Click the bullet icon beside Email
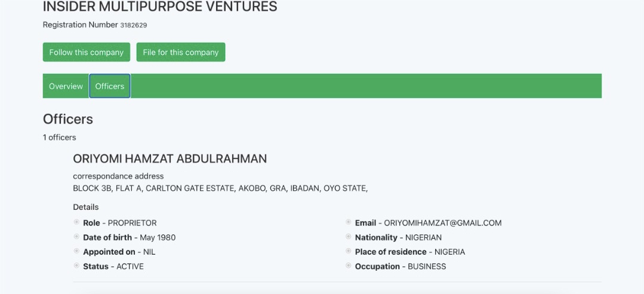Viewport: 644px width, 294px height. pyautogui.click(x=349, y=222)
